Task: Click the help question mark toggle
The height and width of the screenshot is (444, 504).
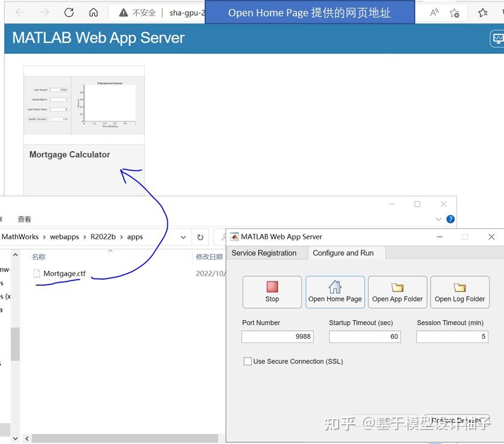Action: pyautogui.click(x=450, y=219)
